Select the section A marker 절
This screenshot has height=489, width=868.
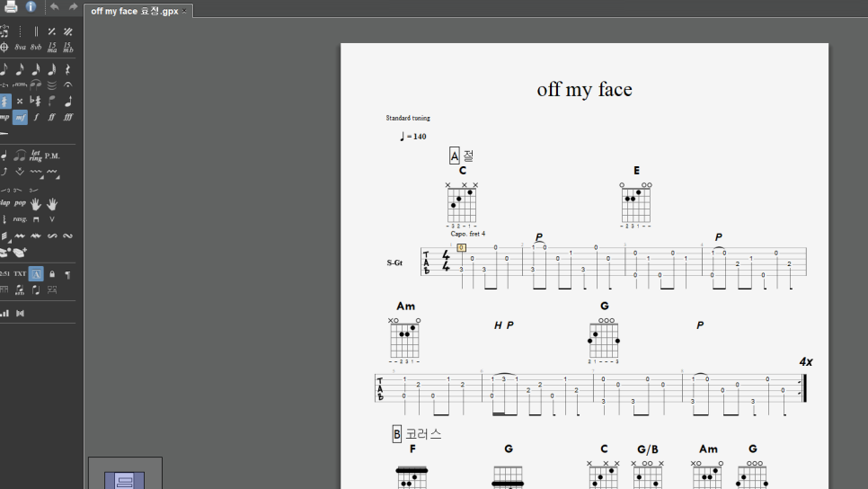tap(462, 156)
